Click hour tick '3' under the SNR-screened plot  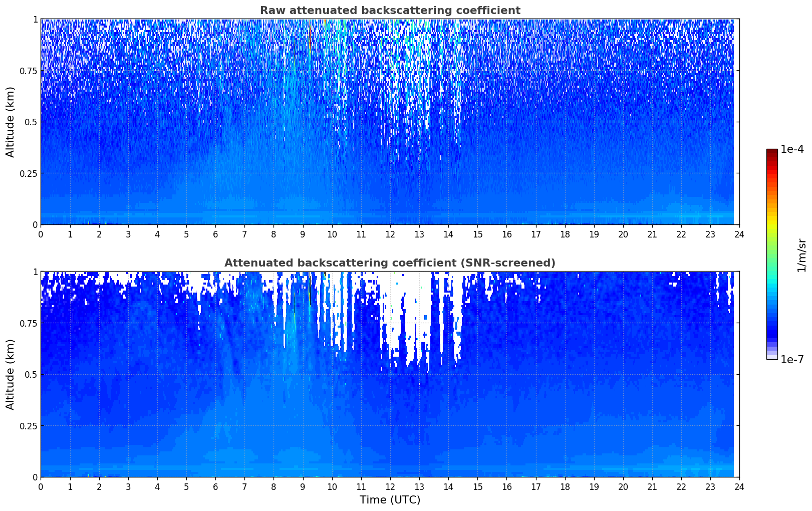pyautogui.click(x=128, y=486)
